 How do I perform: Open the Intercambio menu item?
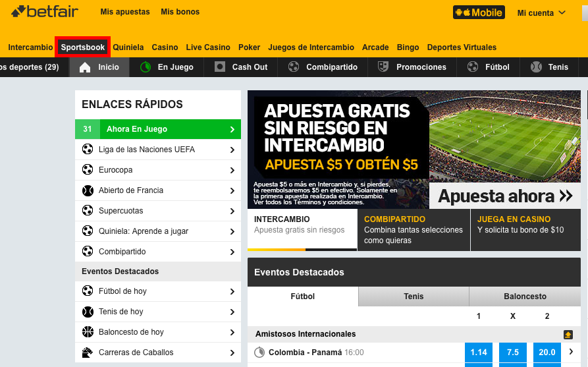pos(30,47)
